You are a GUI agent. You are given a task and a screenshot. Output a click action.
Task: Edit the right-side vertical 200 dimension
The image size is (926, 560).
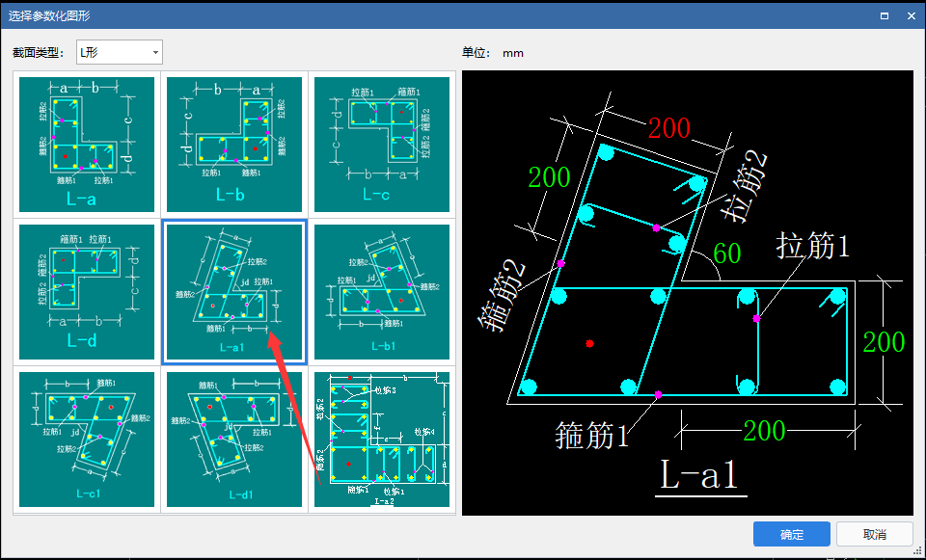click(x=885, y=342)
